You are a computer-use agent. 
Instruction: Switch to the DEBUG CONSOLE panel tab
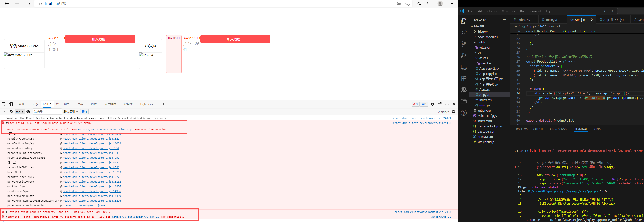559,129
